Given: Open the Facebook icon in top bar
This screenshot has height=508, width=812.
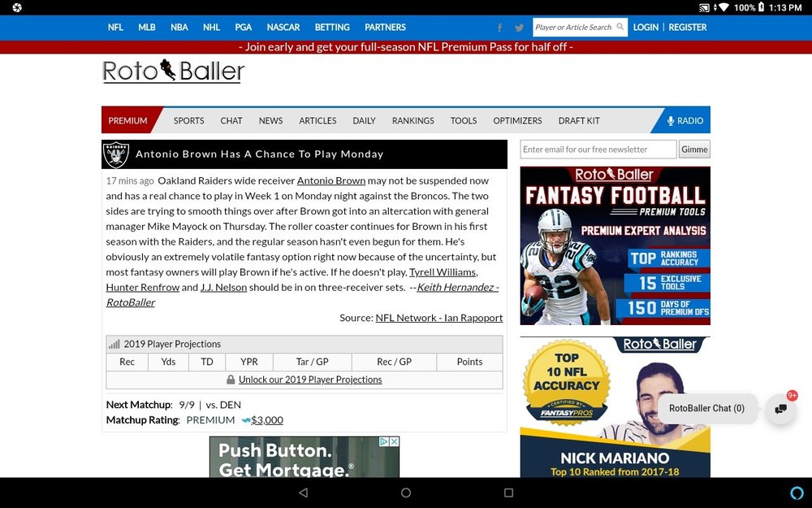Looking at the screenshot, I should click(499, 28).
